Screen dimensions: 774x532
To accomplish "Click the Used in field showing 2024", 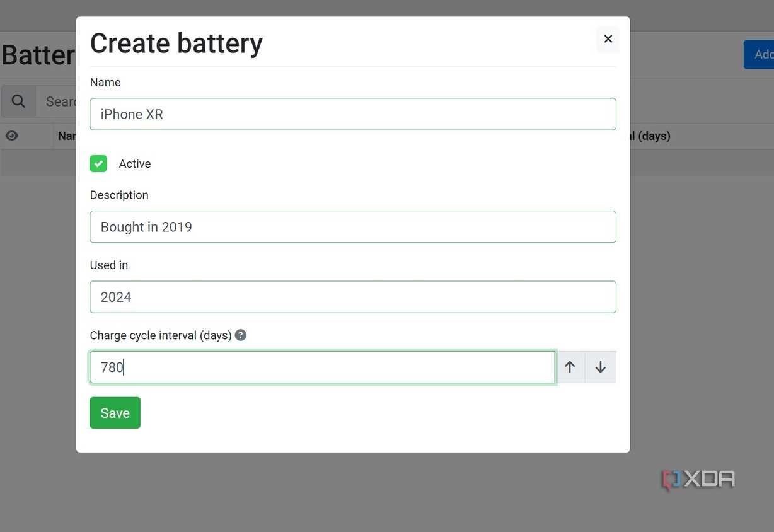I will click(353, 297).
